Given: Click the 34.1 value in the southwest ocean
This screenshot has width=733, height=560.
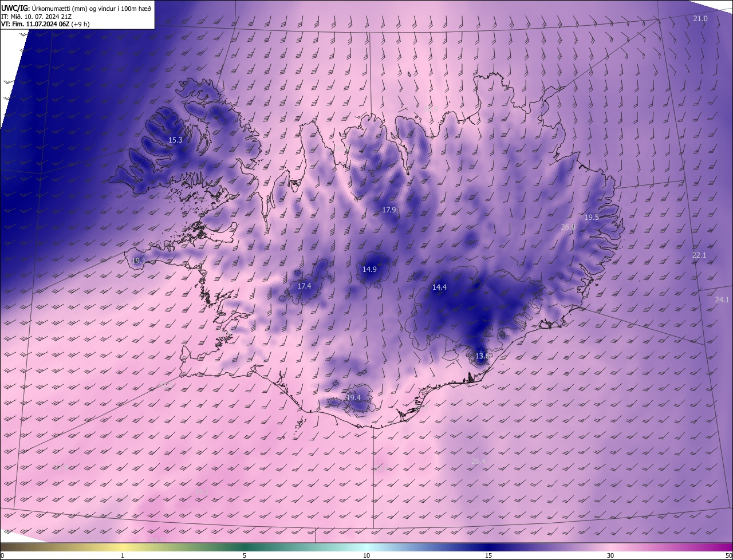Looking at the screenshot, I should pyautogui.click(x=201, y=492).
